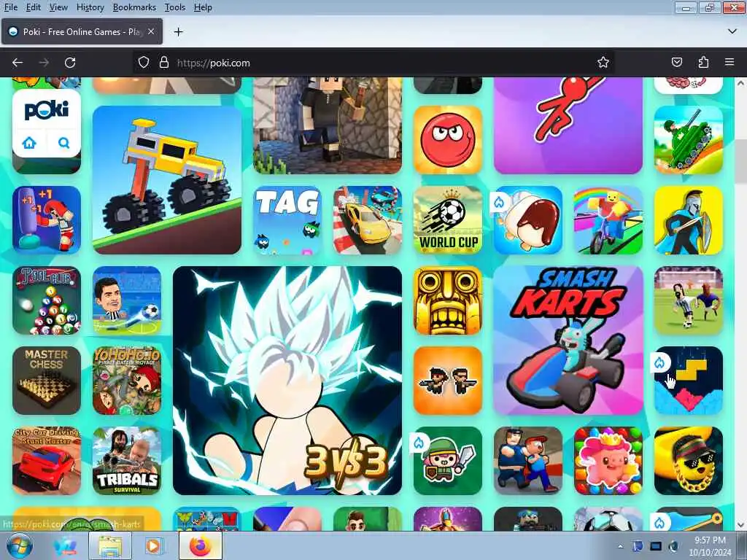The width and height of the screenshot is (747, 560).
Task: Show hidden system tray icons arrow
Action: [620, 546]
